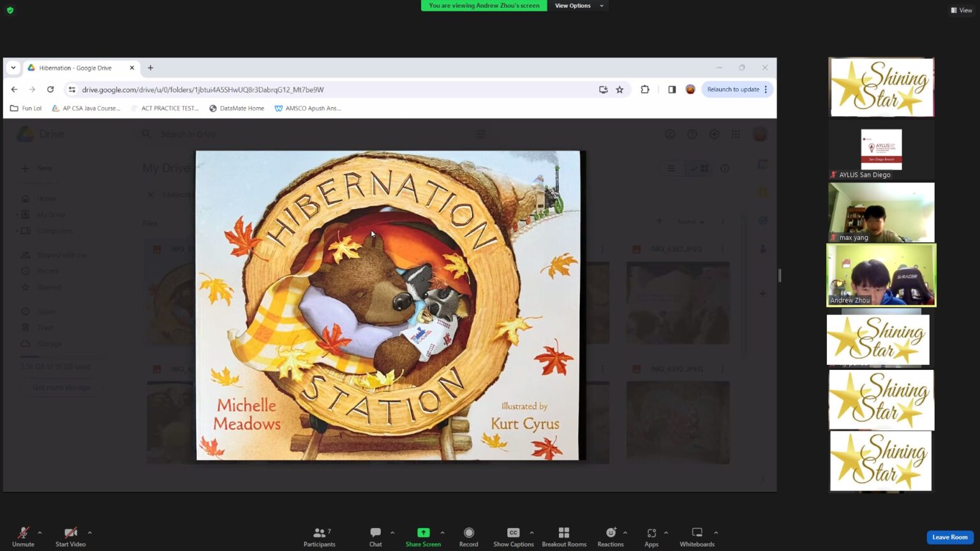Reload the Google Drive page
This screenshot has width=980, height=551.
coord(50,89)
